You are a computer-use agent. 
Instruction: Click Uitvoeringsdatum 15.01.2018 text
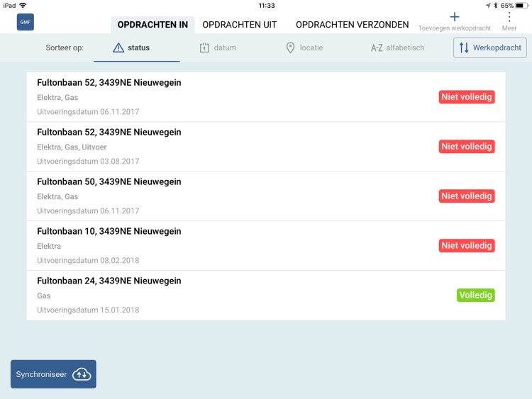click(x=88, y=310)
